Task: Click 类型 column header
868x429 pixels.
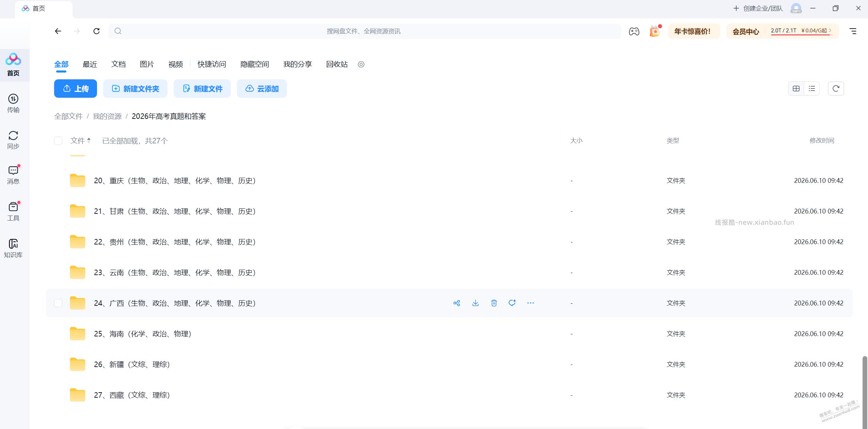Action: click(x=673, y=141)
